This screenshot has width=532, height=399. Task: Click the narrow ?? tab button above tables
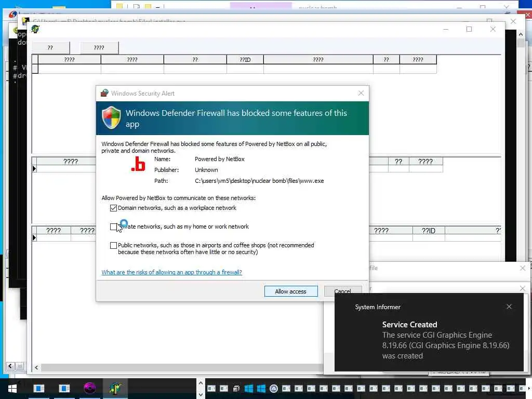[50, 48]
